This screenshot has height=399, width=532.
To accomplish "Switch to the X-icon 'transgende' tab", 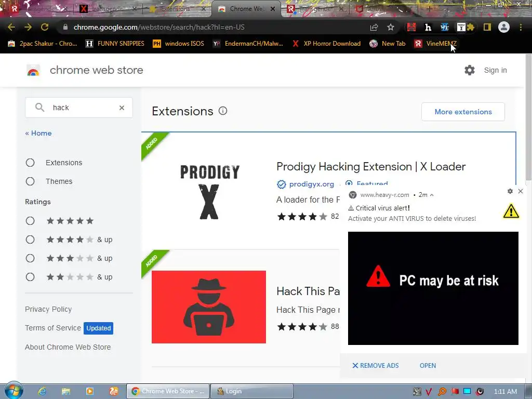I will [x=108, y=9].
